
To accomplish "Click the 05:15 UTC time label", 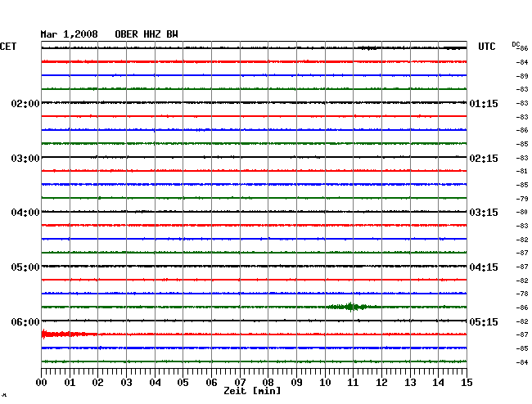I will pyautogui.click(x=484, y=321).
